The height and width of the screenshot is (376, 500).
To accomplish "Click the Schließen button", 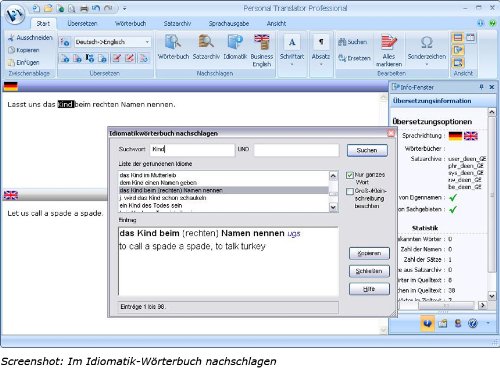I will coord(369,271).
